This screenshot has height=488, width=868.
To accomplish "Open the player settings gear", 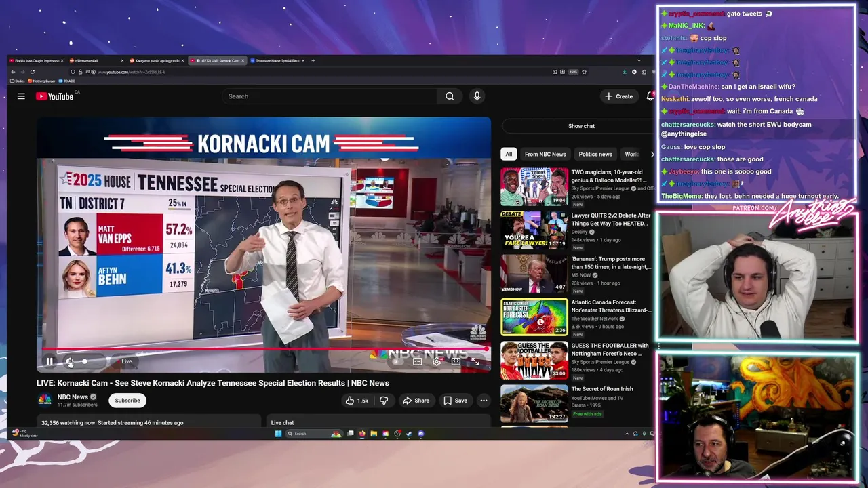I will [437, 361].
